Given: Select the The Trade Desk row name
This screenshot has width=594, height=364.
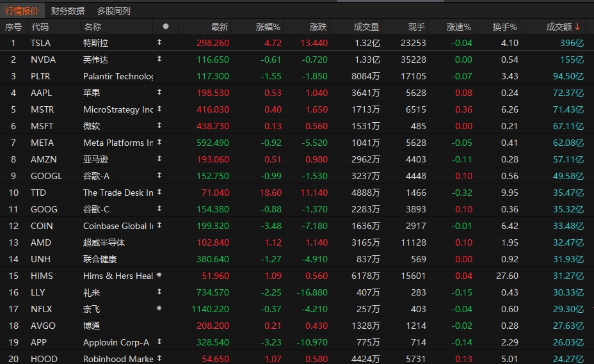Looking at the screenshot, I should click(x=118, y=193).
